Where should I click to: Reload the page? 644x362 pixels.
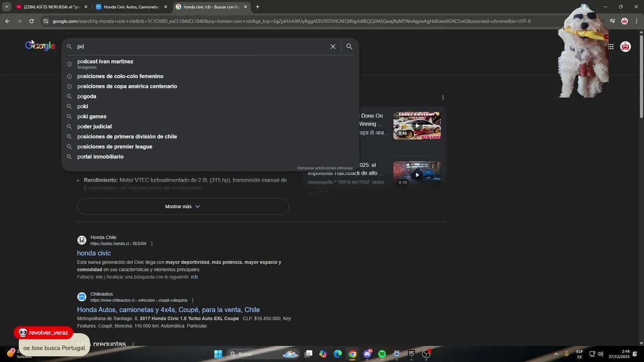pyautogui.click(x=31, y=21)
